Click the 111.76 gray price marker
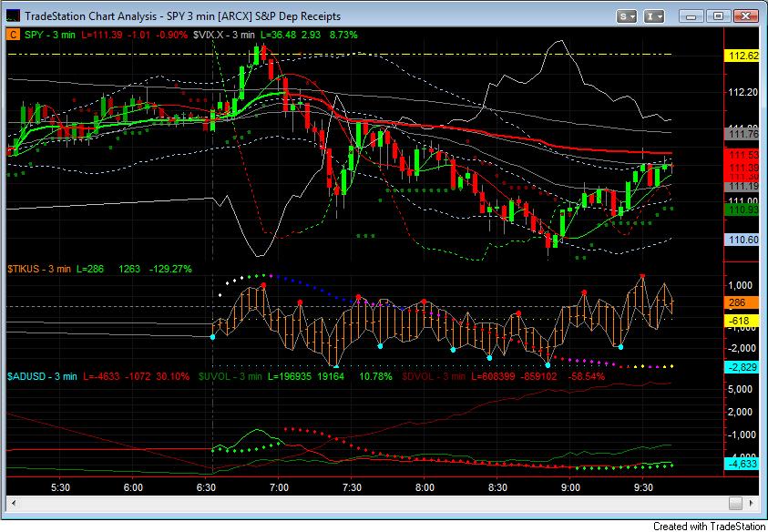 click(743, 134)
